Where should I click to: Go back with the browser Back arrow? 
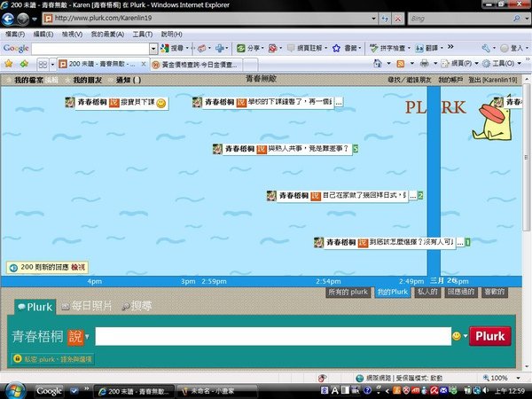8,19
